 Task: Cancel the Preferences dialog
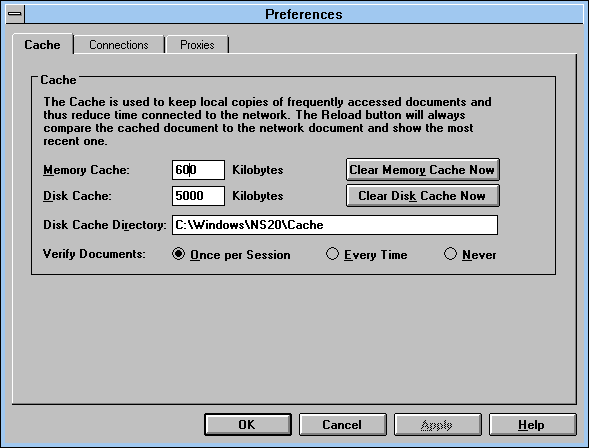tap(343, 425)
